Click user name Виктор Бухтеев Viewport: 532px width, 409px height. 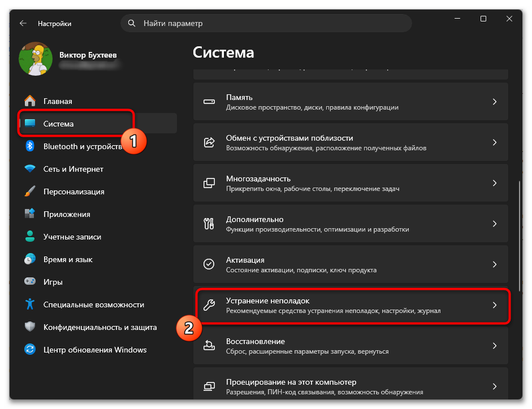88,55
